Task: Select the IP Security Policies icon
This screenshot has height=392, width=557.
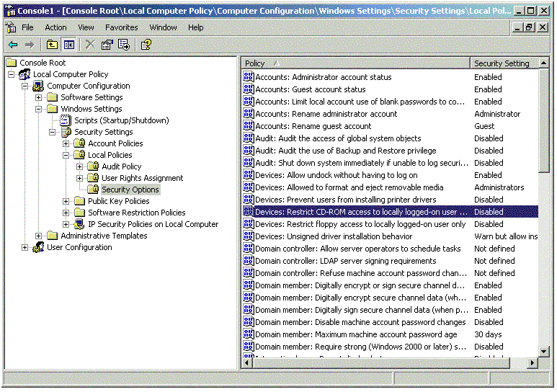Action: (x=80, y=224)
